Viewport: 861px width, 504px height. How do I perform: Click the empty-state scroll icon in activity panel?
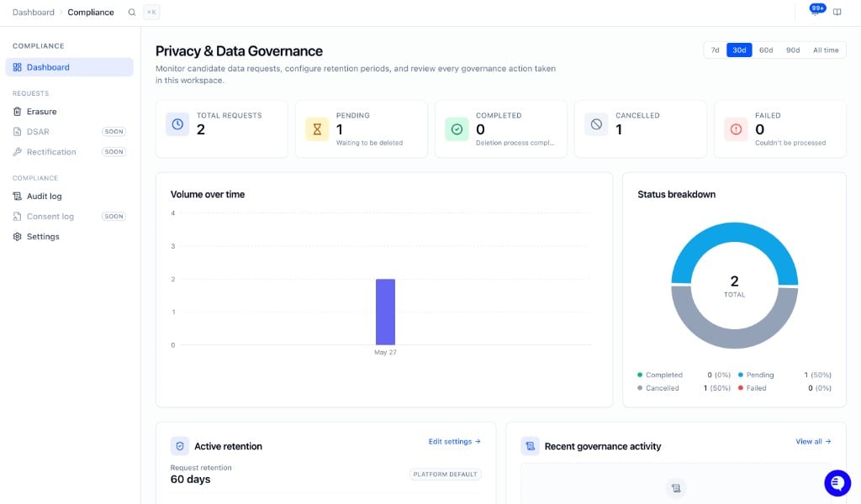click(676, 487)
